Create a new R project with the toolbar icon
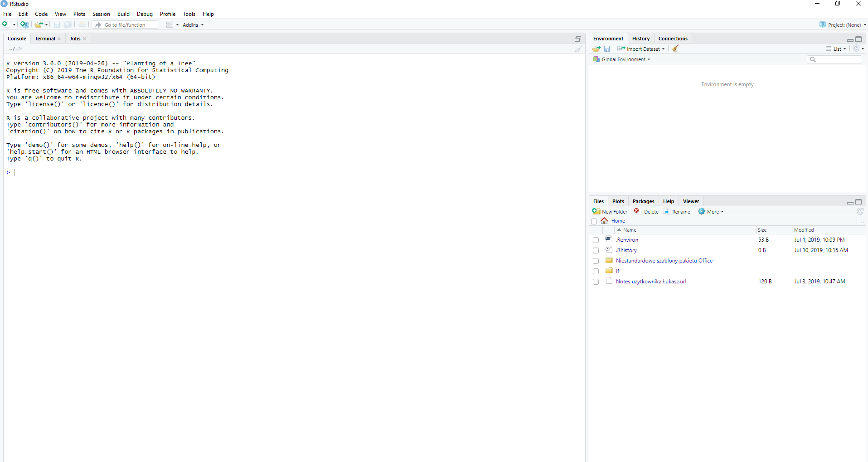The width and height of the screenshot is (868, 462). coord(24,24)
